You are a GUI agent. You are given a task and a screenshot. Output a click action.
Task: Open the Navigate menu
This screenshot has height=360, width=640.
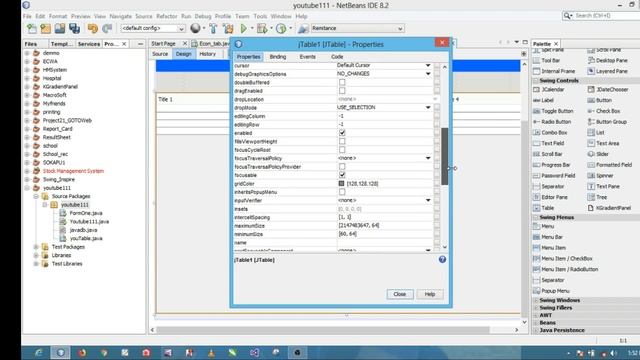[x=120, y=16]
